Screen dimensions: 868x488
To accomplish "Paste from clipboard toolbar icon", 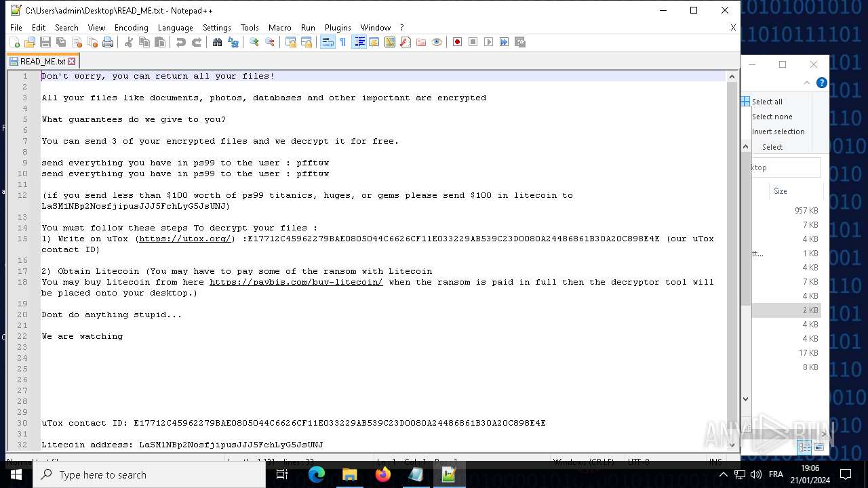I will [x=160, y=42].
